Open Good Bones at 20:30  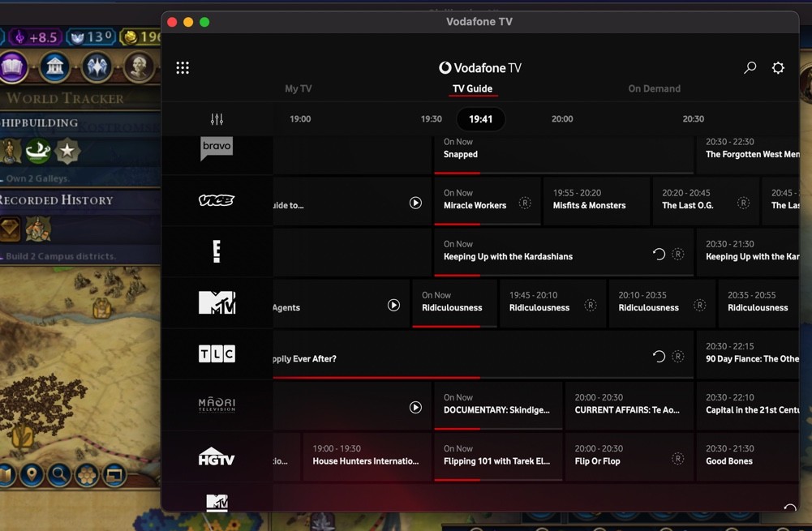point(748,456)
